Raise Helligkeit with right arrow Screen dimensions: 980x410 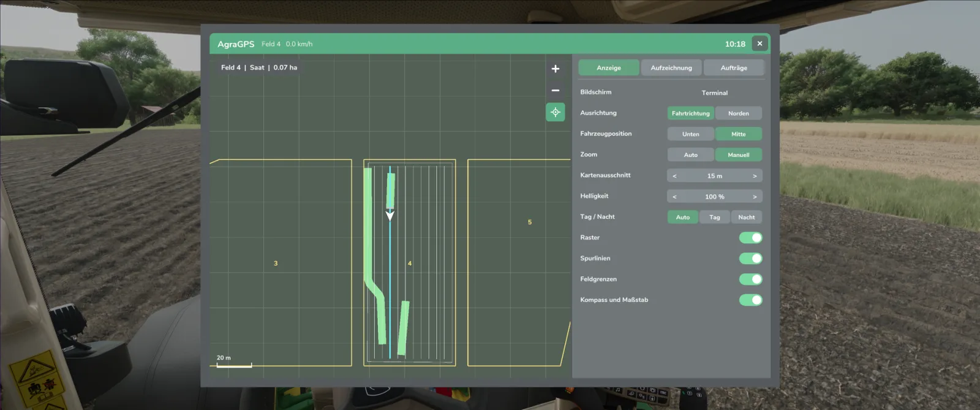[x=755, y=197]
